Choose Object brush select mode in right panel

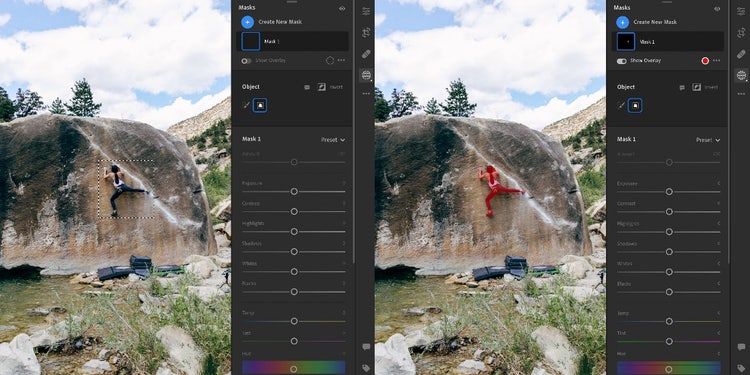coord(621,105)
